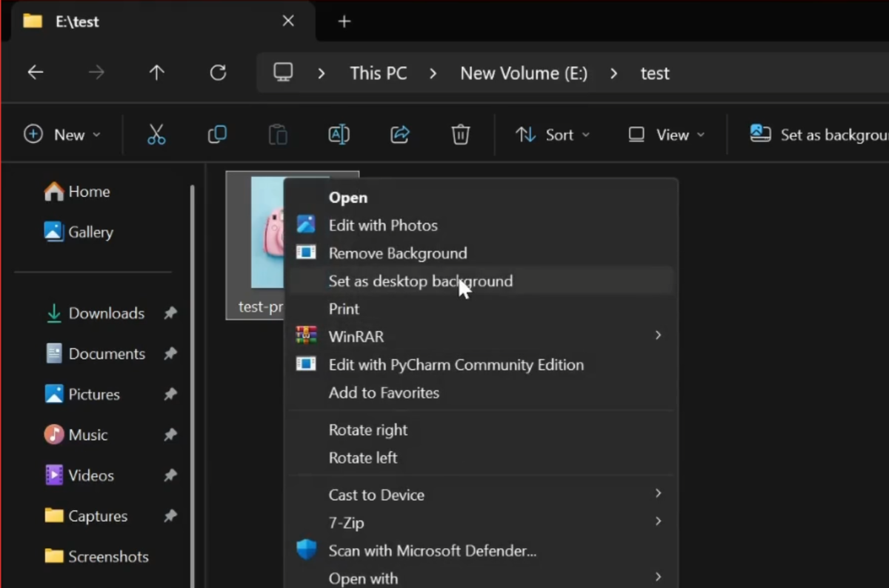Click the pin icon next to Music
Image resolution: width=889 pixels, height=588 pixels.
tap(170, 435)
